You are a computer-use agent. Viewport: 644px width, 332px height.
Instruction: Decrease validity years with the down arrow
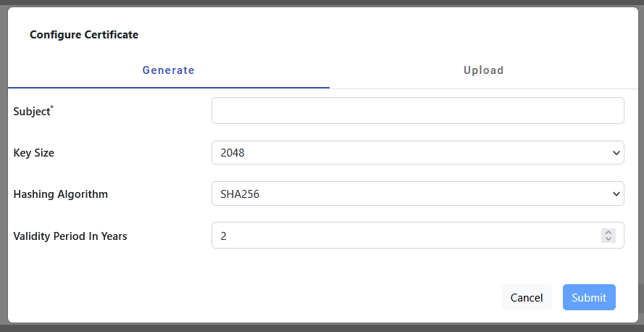point(609,239)
